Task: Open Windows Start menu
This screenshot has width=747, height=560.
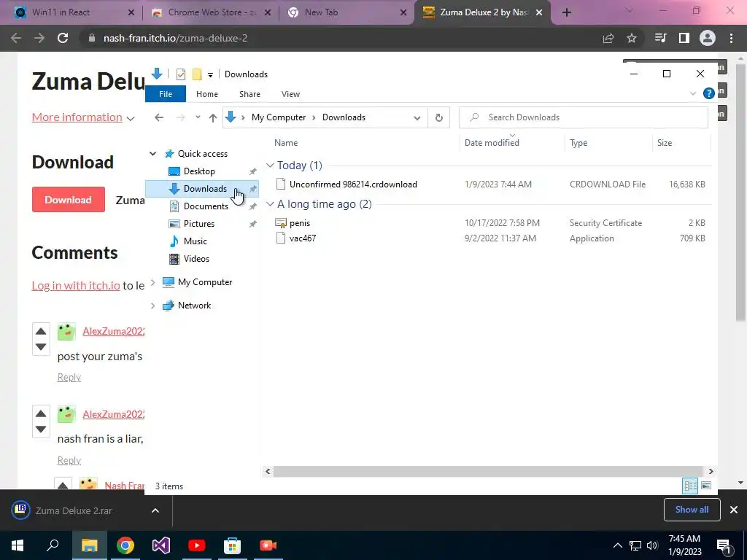Action: (x=18, y=545)
